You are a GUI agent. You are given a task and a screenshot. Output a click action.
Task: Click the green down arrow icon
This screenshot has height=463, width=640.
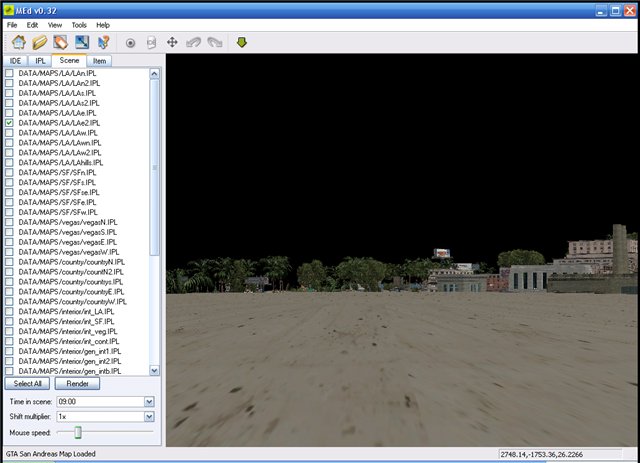tap(241, 43)
